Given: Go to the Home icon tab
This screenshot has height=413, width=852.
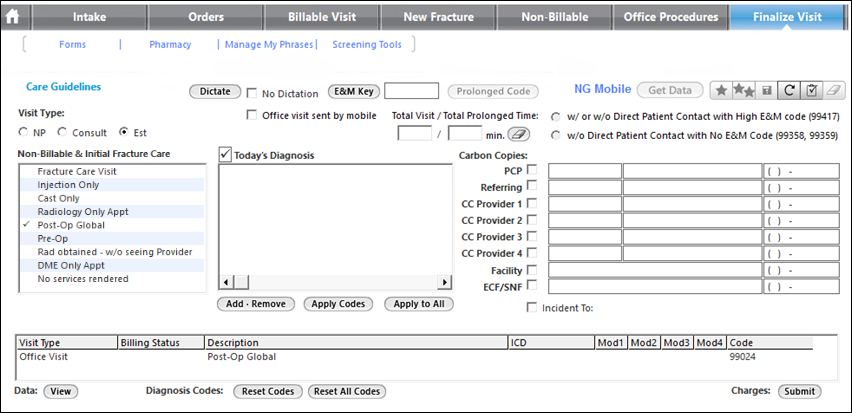Looking at the screenshot, I should coord(12,17).
